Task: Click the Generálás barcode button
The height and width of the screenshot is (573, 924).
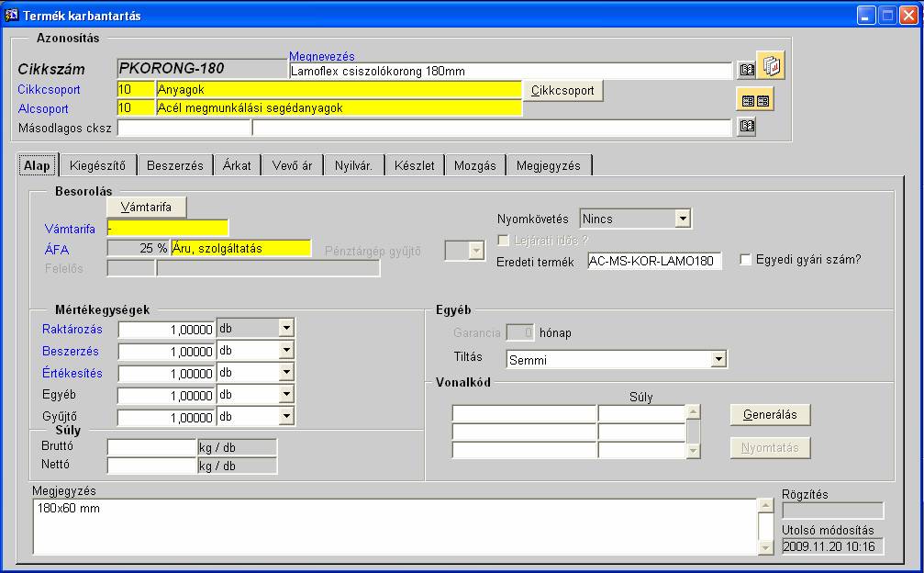Action: (770, 414)
